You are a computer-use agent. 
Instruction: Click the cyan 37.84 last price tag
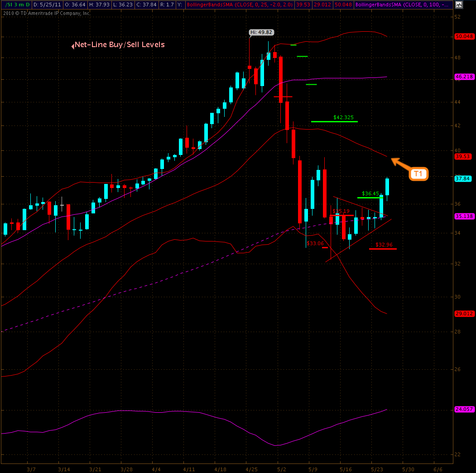pos(463,179)
